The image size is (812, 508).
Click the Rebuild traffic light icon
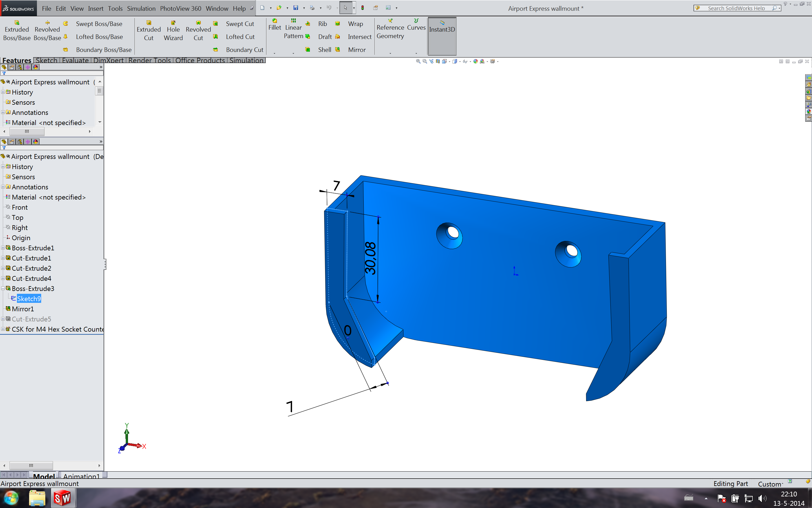click(x=362, y=8)
